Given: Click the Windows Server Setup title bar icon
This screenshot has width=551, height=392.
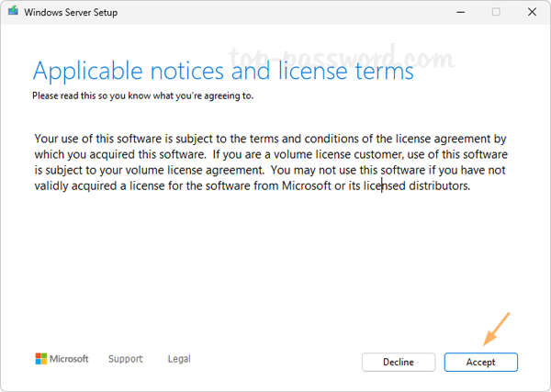Looking at the screenshot, I should (x=12, y=12).
